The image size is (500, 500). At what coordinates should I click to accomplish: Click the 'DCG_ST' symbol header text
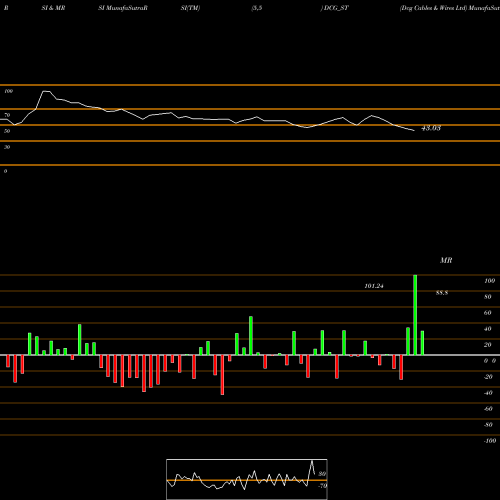[336, 8]
